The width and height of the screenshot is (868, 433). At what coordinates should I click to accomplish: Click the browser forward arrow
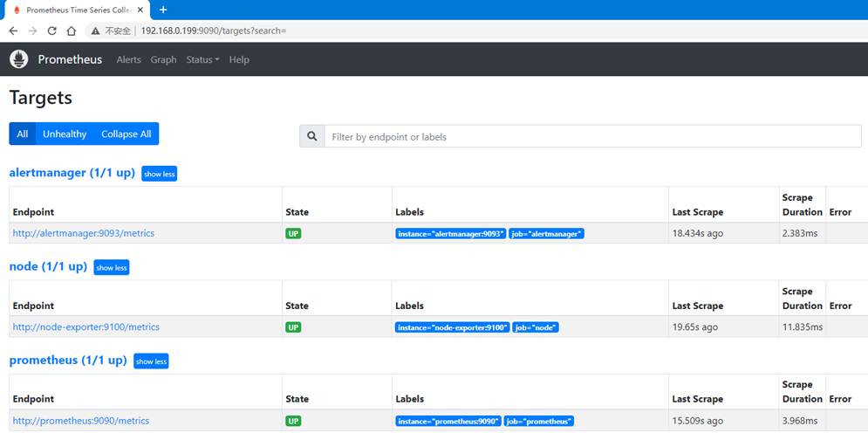pos(32,31)
